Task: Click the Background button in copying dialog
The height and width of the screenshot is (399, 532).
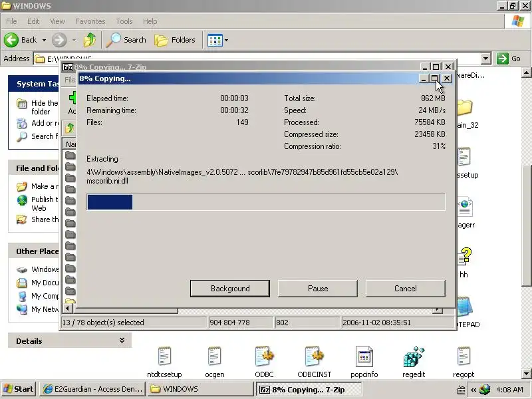Action: 230,289
